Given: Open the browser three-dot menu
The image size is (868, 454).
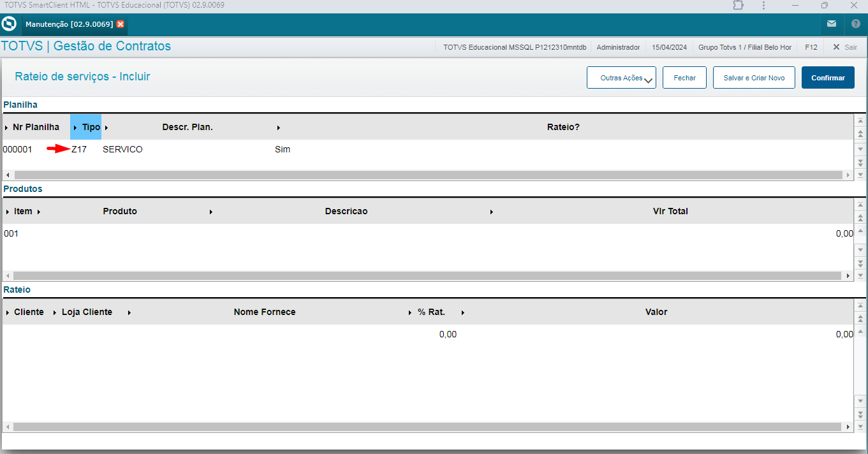Looking at the screenshot, I should [764, 5].
